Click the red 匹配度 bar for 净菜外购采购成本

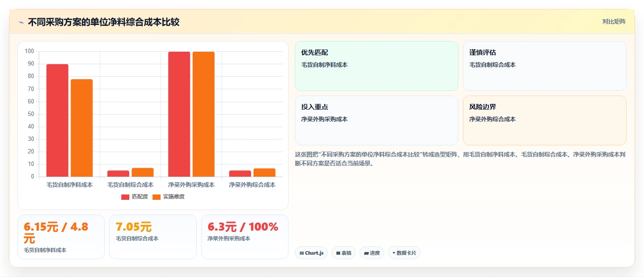pos(179,114)
